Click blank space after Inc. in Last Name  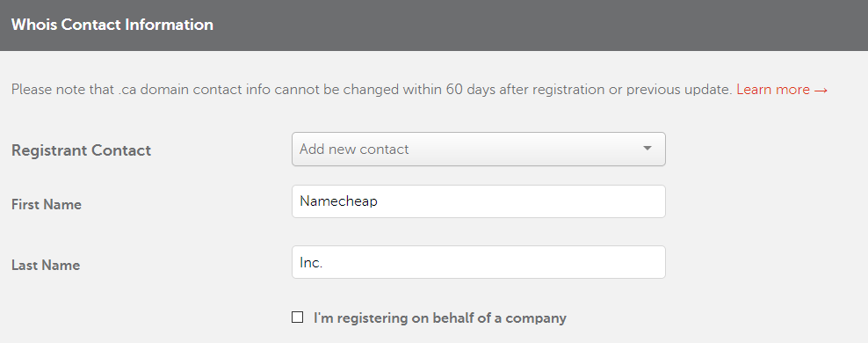[x=493, y=262]
